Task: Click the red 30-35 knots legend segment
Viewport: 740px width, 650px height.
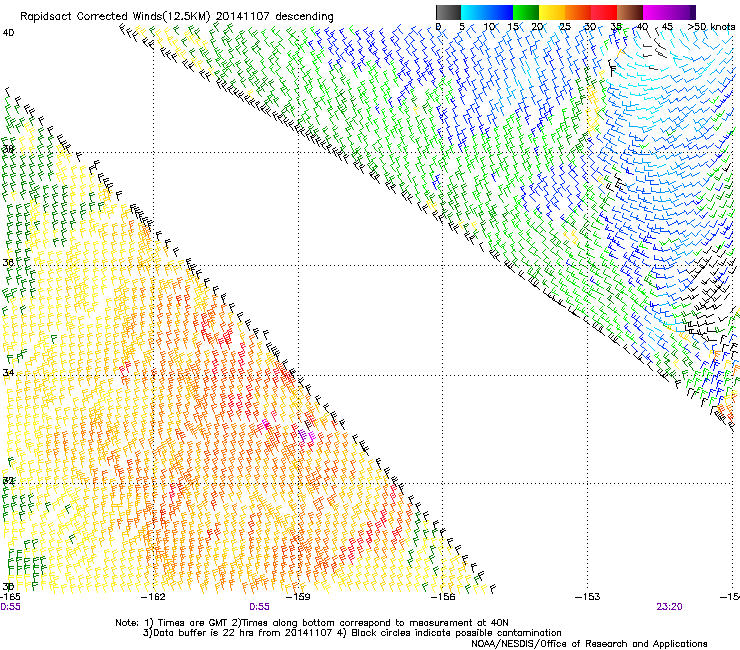Action: tap(604, 12)
